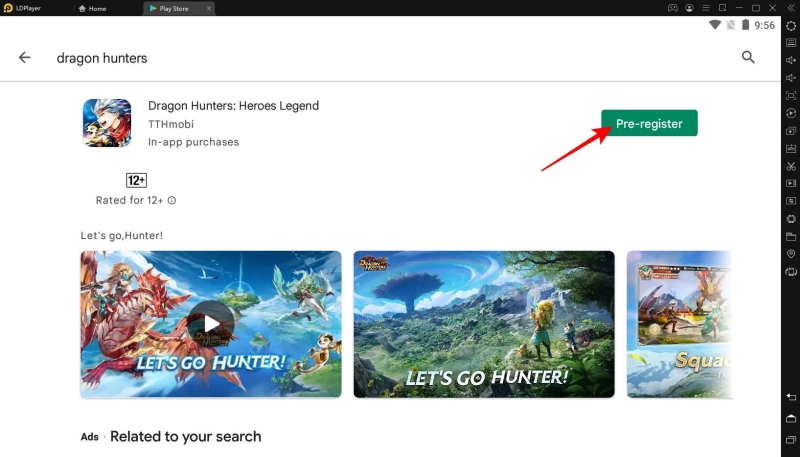
Task: Click the Rated for 12+ text
Action: (x=130, y=200)
